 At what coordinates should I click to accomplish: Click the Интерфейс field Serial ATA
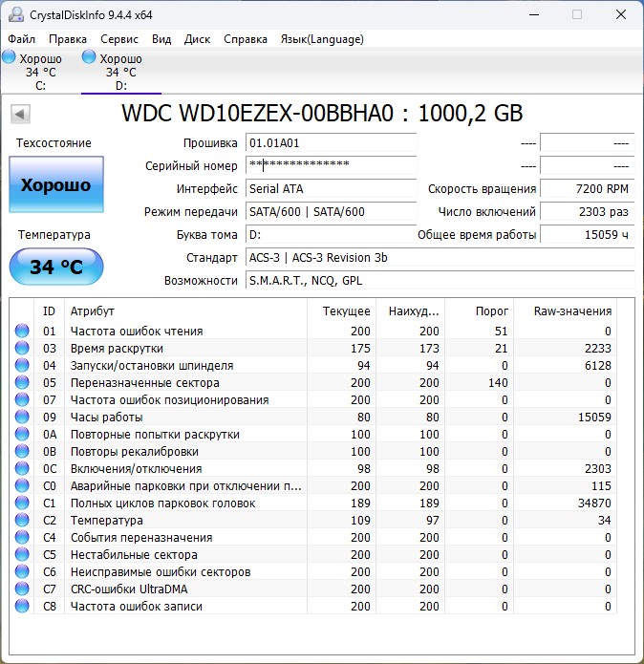pyautogui.click(x=332, y=188)
